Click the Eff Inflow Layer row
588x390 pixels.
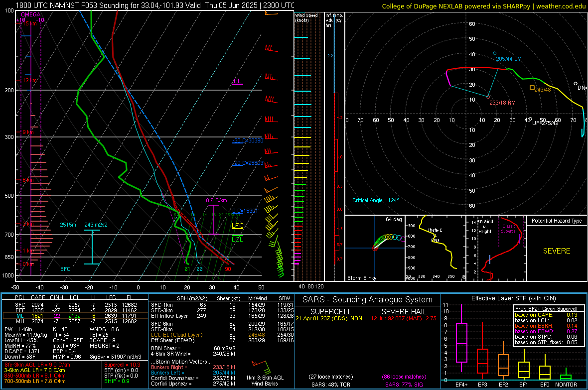click(222, 316)
